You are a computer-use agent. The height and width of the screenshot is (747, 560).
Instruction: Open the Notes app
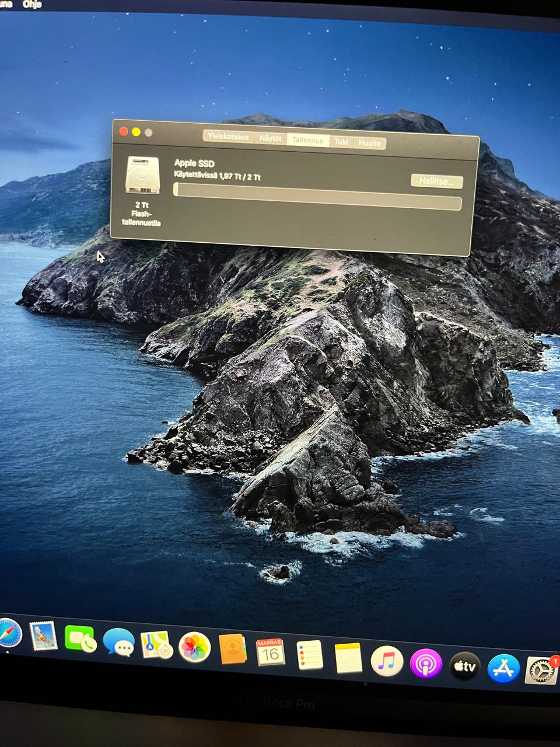[348, 658]
